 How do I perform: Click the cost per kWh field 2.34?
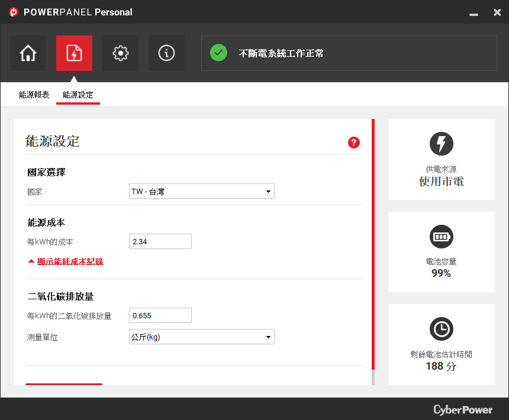pos(160,241)
